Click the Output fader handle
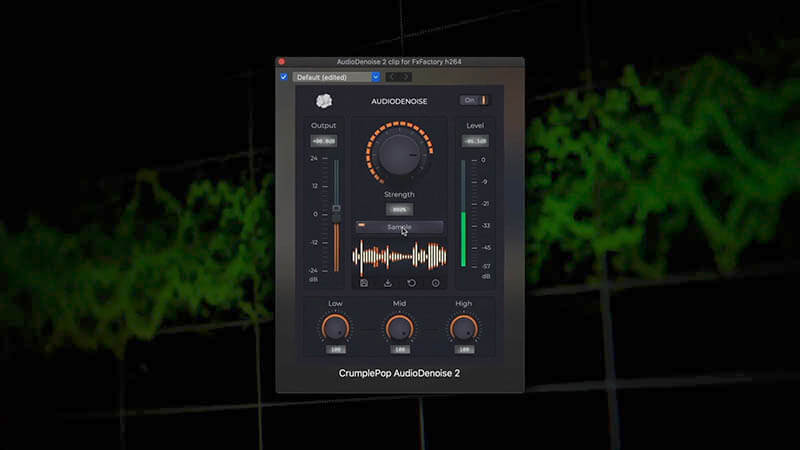 coord(336,213)
